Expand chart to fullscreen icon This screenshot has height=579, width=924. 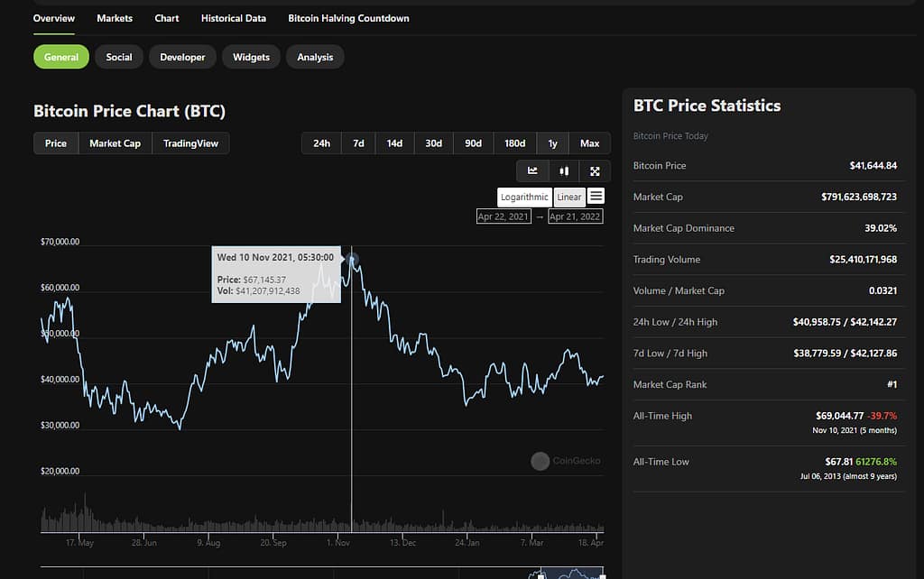[595, 170]
